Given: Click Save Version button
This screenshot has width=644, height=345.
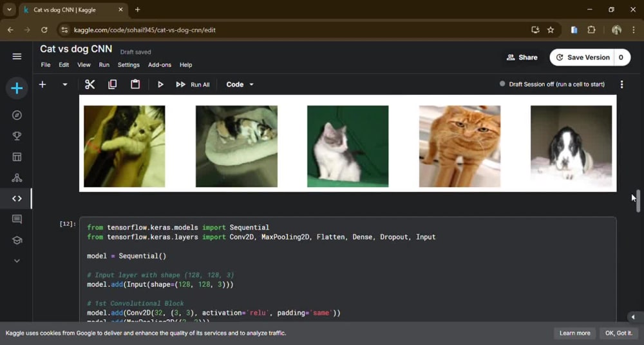Looking at the screenshot, I should (582, 57).
